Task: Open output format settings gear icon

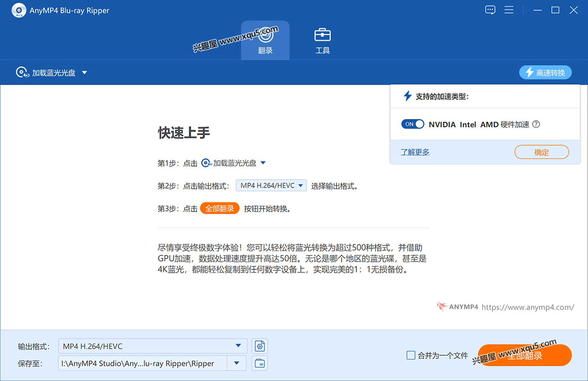Action: click(x=260, y=346)
